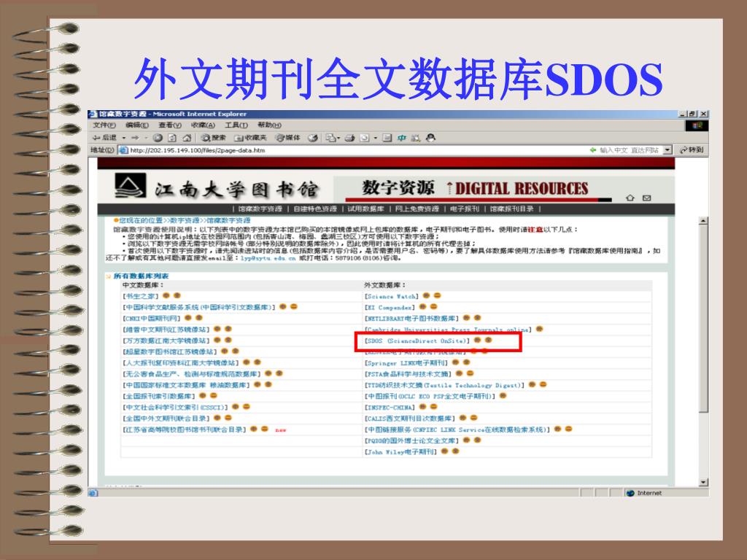747x560 pixels.
Task: Open the Edit icon dropdown arrow
Action: [x=376, y=138]
